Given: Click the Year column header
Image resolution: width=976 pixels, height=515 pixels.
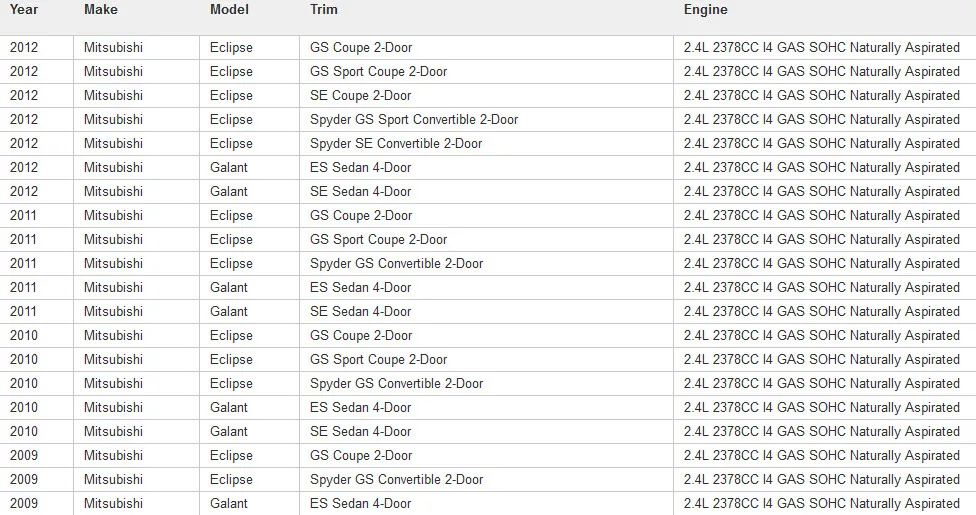Looking at the screenshot, I should [x=24, y=10].
